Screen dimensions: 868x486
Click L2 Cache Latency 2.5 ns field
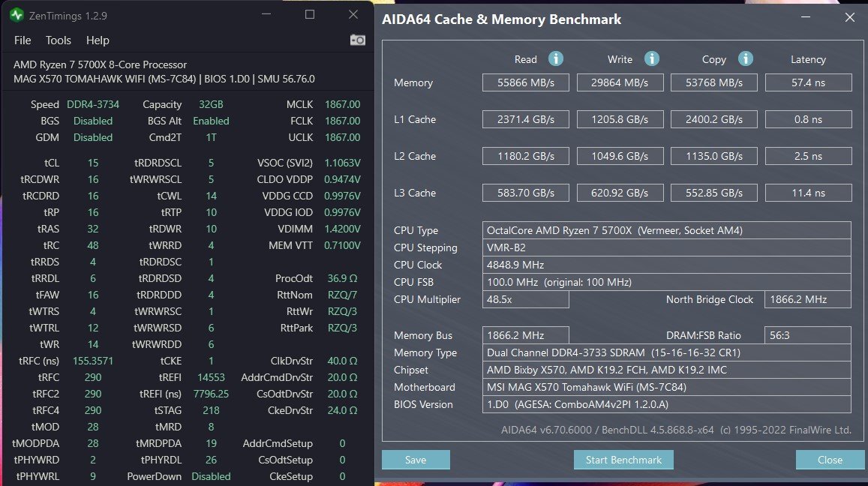(808, 156)
